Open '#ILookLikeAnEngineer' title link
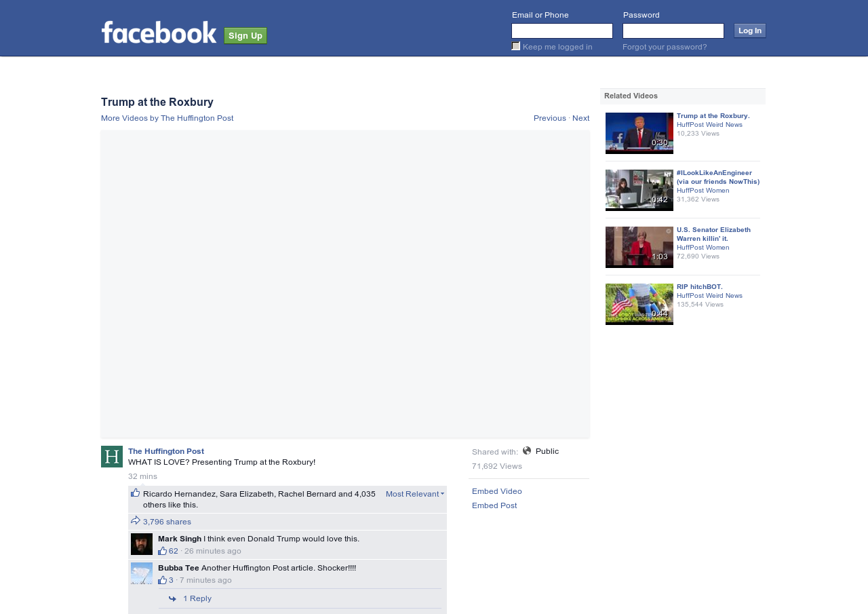The width and height of the screenshot is (868, 614). point(718,177)
